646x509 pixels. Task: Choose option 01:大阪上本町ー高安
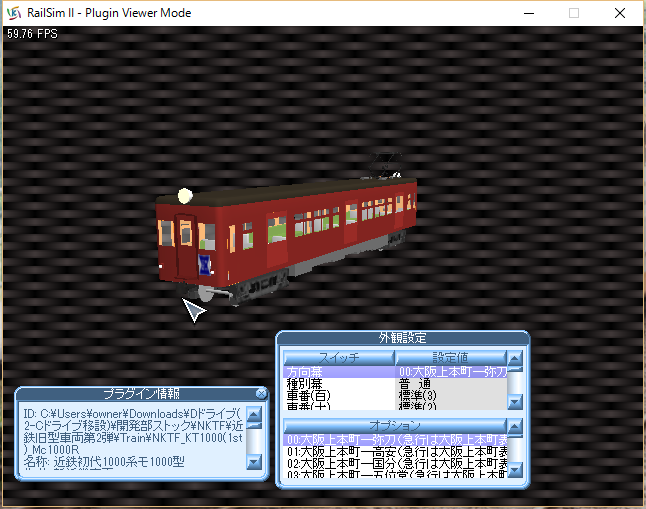click(396, 452)
